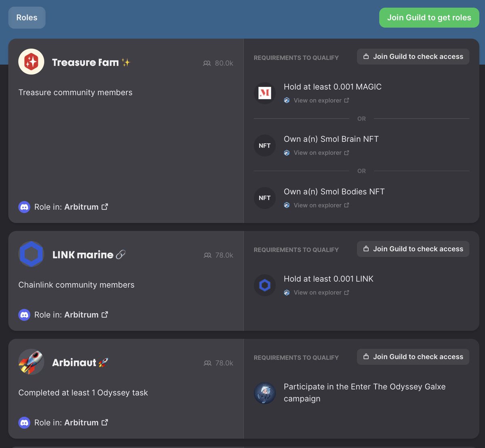Click Arbitrum chain icon under Smol Bodies requirement
This screenshot has width=485, height=448.
287,205
